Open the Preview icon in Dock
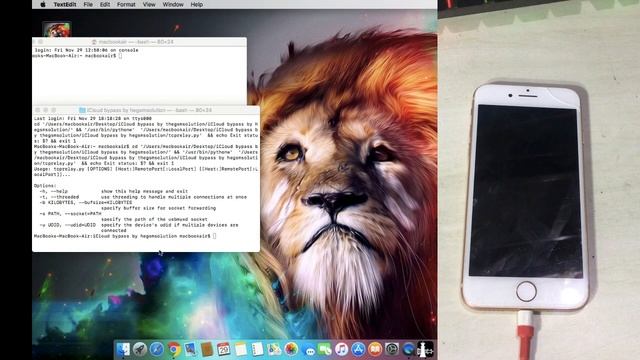This screenshot has height=360, width=640. (190, 349)
